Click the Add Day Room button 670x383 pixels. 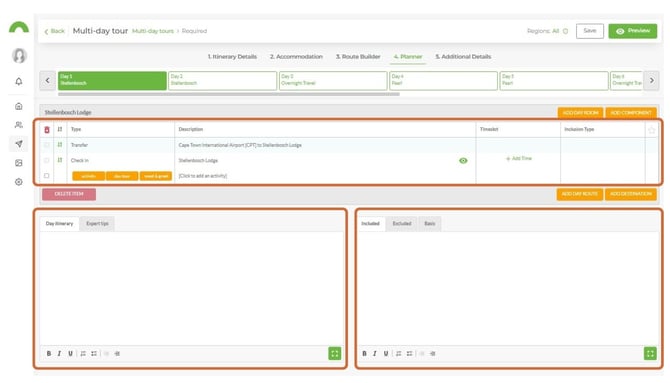click(580, 112)
